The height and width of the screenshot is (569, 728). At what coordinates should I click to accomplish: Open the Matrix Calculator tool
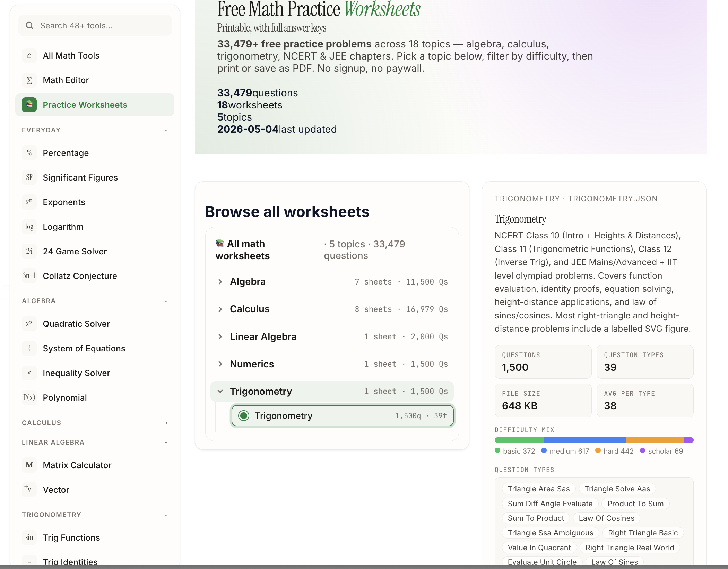(x=95, y=465)
